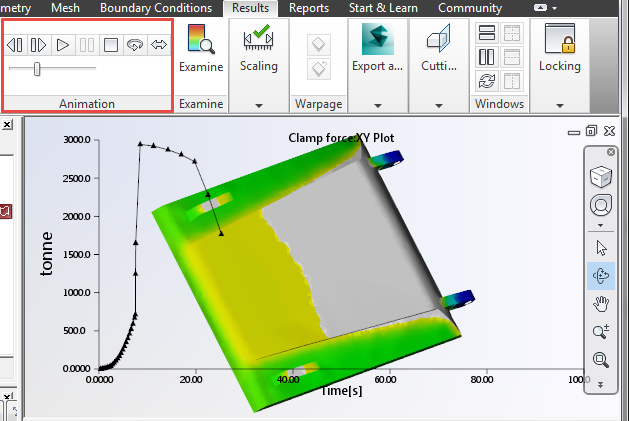The height and width of the screenshot is (421, 629).
Task: Click the top-right split window icon
Action: point(512,33)
